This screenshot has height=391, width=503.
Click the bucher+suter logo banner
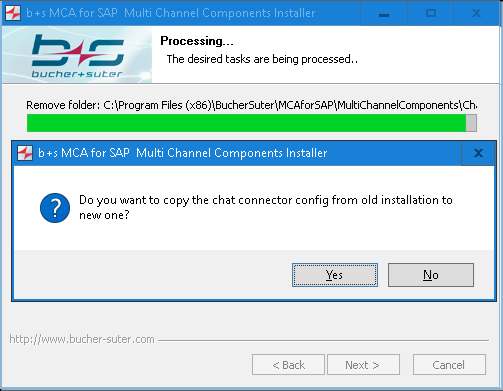tap(77, 55)
